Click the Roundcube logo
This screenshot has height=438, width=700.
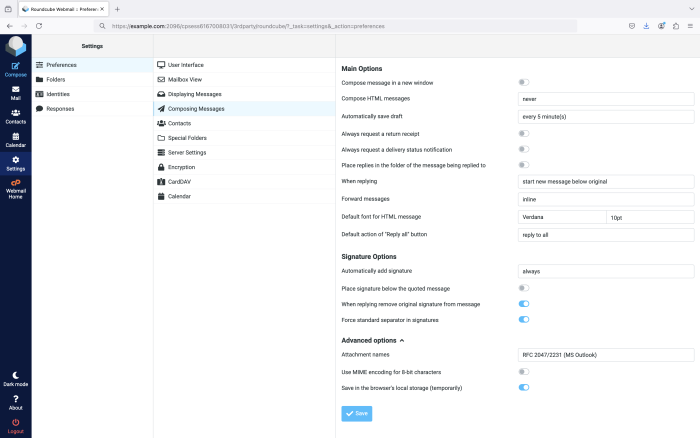(x=16, y=46)
